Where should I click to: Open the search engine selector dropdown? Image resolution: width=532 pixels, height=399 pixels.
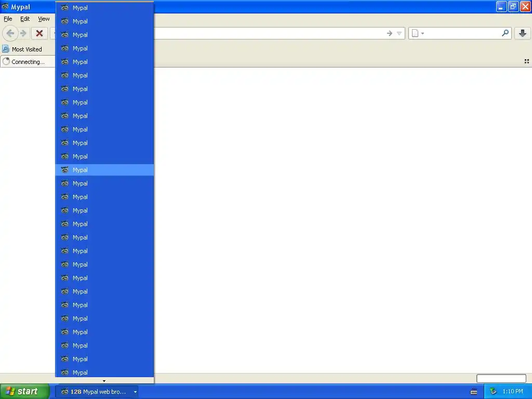tap(418, 33)
